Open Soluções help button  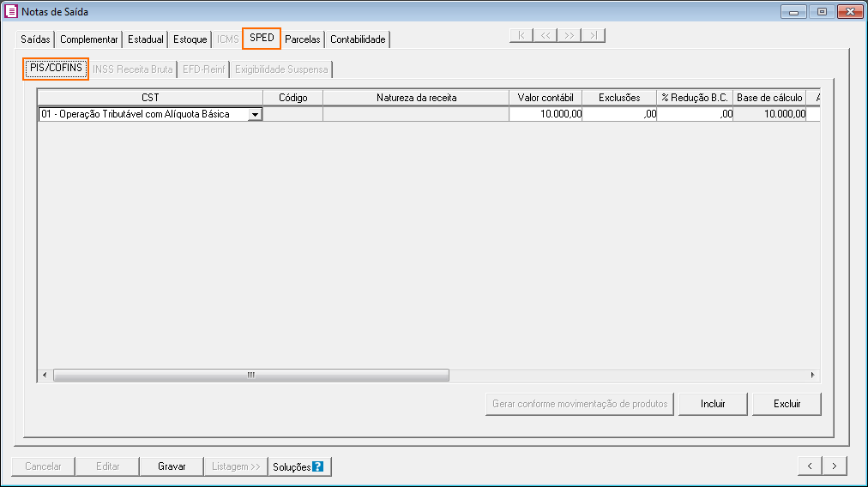298,467
